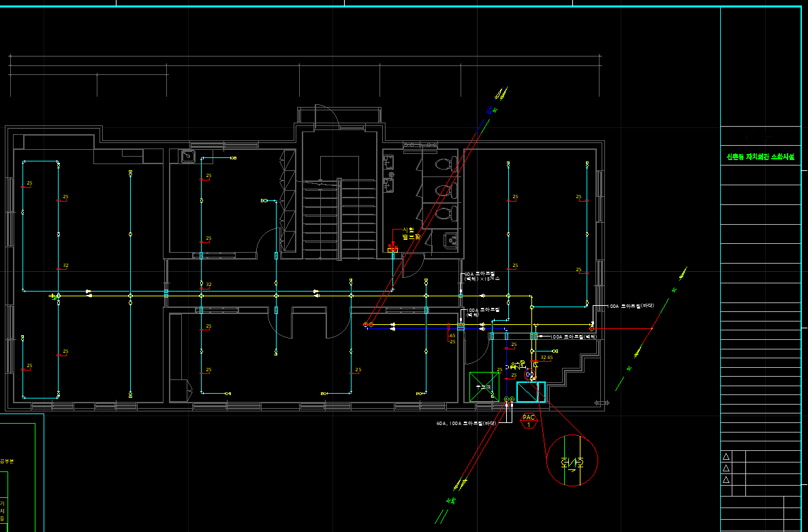Select the top toilet fixture in restroom

[443, 163]
